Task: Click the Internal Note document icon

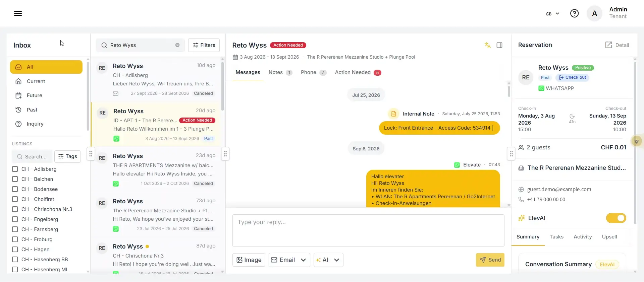Action: [393, 114]
